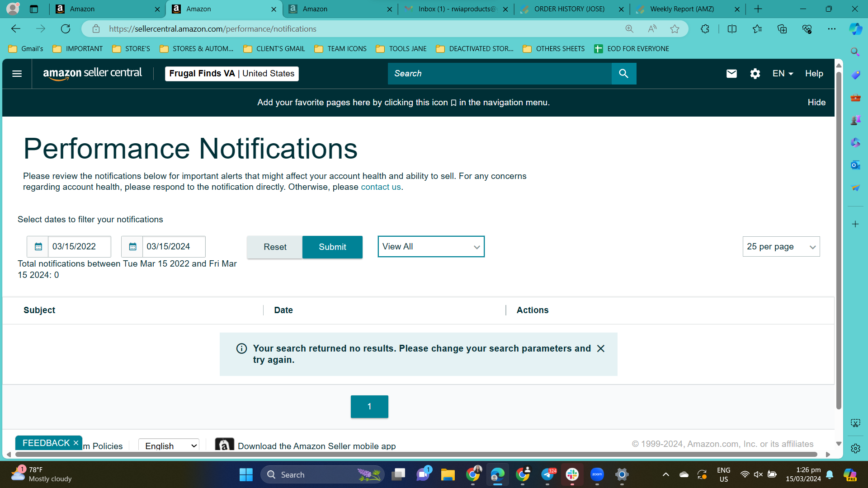The height and width of the screenshot is (488, 868).
Task: Add this page to favorites star
Action: [x=675, y=29]
